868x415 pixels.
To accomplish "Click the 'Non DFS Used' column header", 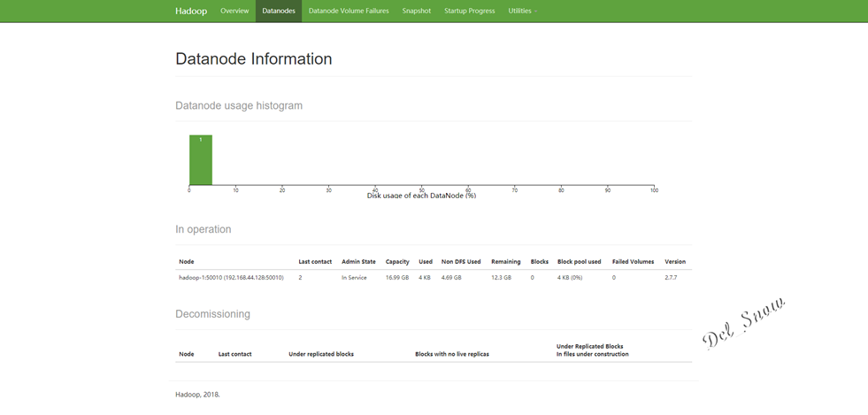I will 461,262.
